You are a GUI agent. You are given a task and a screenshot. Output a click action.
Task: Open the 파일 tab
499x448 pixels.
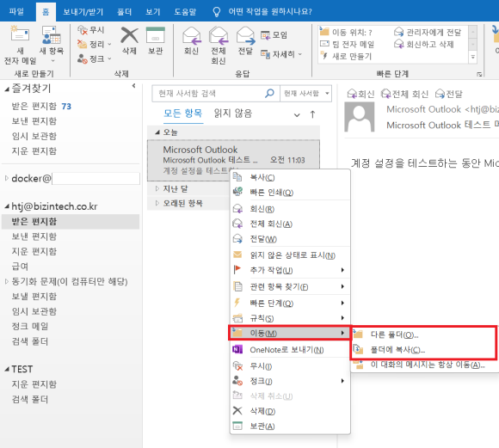tap(16, 12)
